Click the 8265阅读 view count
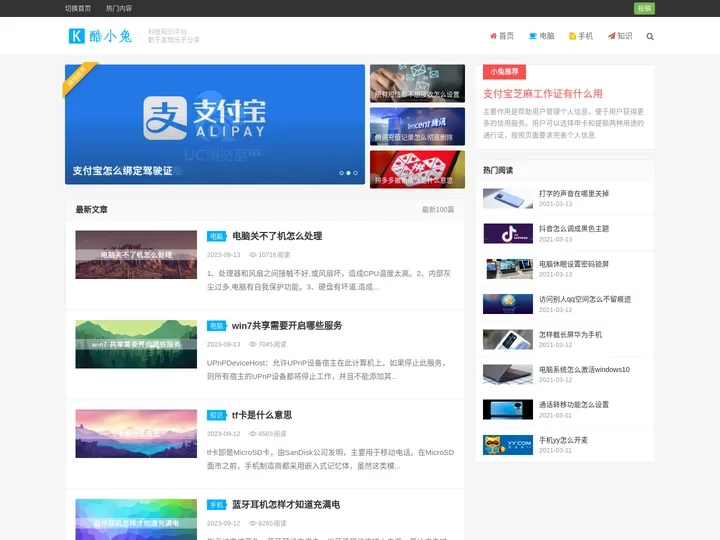This screenshot has width=720, height=540. click(268, 523)
